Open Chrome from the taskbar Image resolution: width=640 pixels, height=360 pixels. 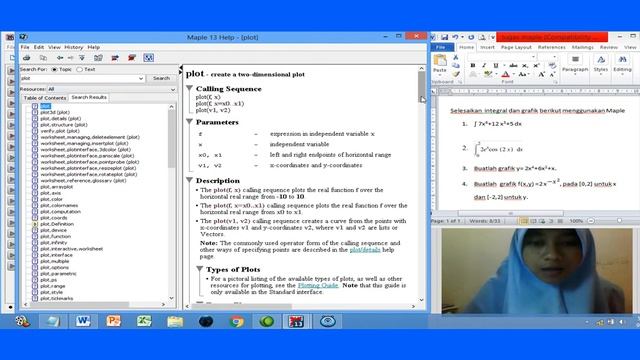click(x=236, y=321)
